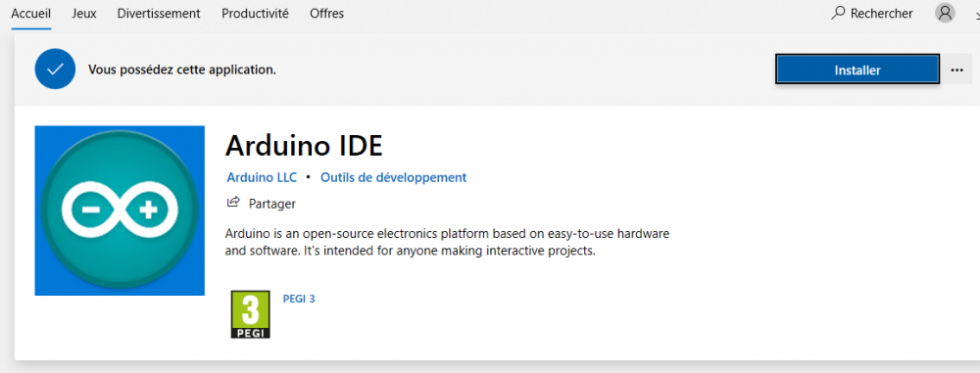Open the Divertissement tab
The image size is (980, 373).
click(159, 13)
